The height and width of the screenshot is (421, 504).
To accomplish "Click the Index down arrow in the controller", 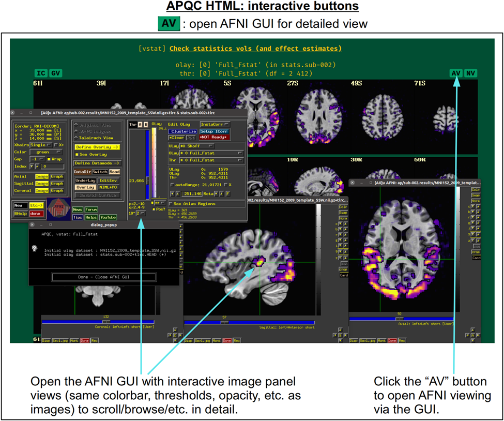I will point(32,166).
